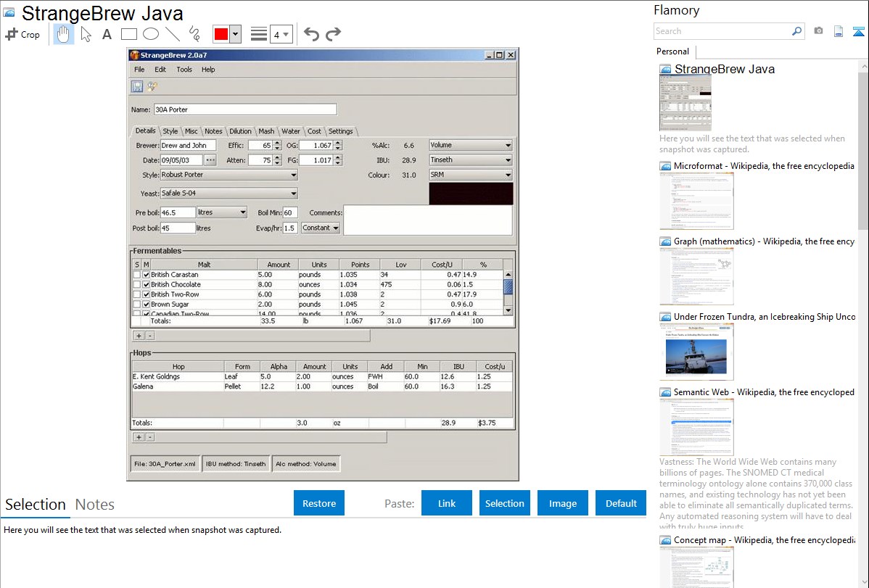869x588 pixels.
Task: Click the minus button under Fermentables
Action: coord(149,335)
